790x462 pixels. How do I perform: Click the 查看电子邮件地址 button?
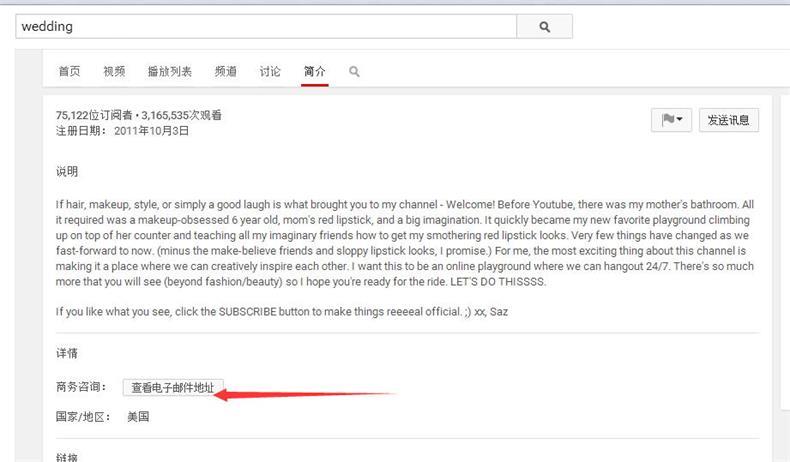173,387
